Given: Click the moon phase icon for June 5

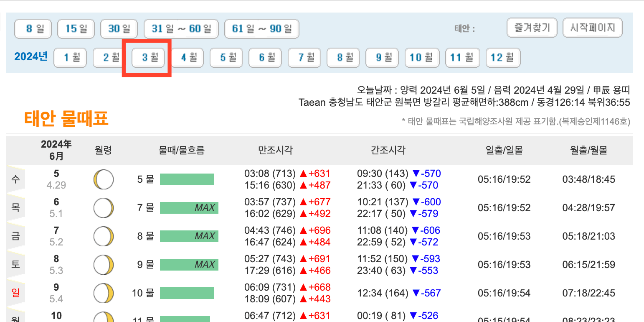Looking at the screenshot, I should [103, 179].
